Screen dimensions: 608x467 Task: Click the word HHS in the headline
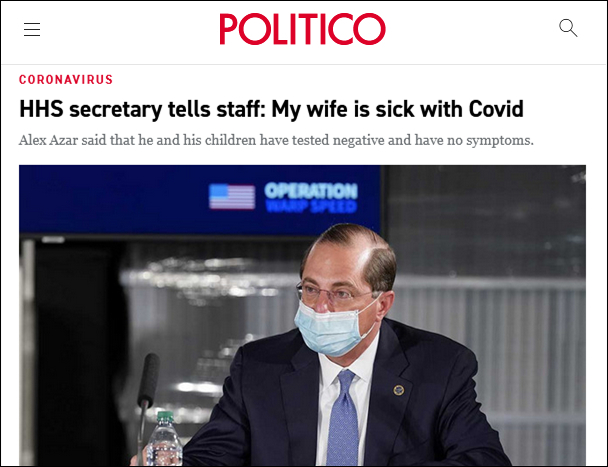pyautogui.click(x=41, y=109)
